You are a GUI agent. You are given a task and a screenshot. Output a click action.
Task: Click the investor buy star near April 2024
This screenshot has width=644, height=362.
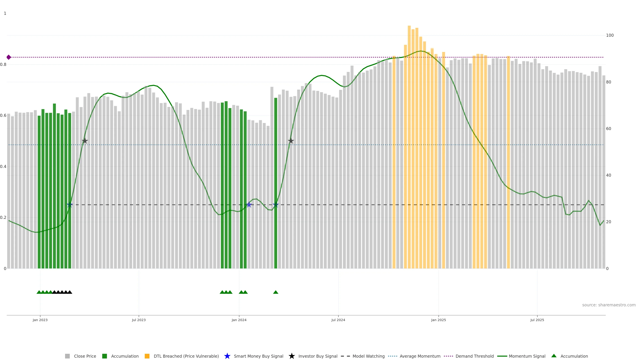point(291,141)
